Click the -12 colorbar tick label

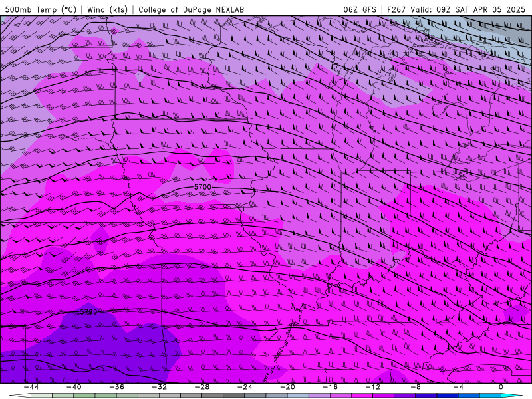tap(373, 387)
